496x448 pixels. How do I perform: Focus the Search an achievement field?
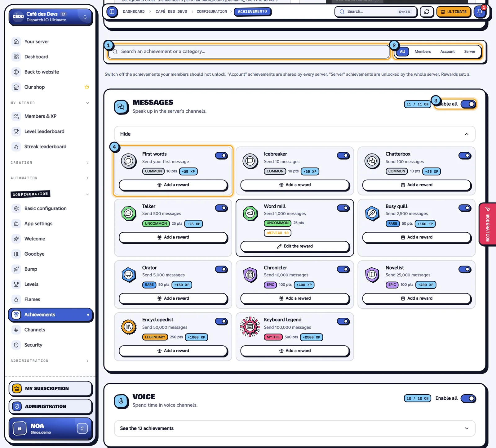(249, 52)
